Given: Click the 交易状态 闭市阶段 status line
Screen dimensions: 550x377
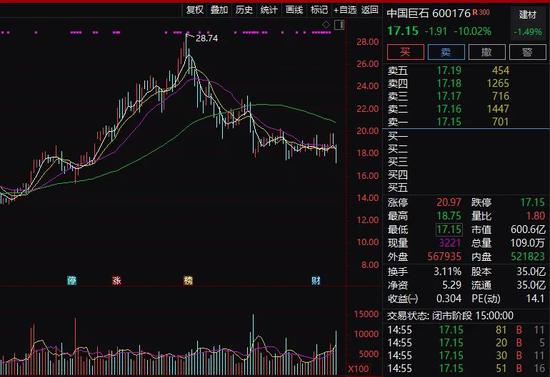Looking at the screenshot, I should pyautogui.click(x=450, y=316).
